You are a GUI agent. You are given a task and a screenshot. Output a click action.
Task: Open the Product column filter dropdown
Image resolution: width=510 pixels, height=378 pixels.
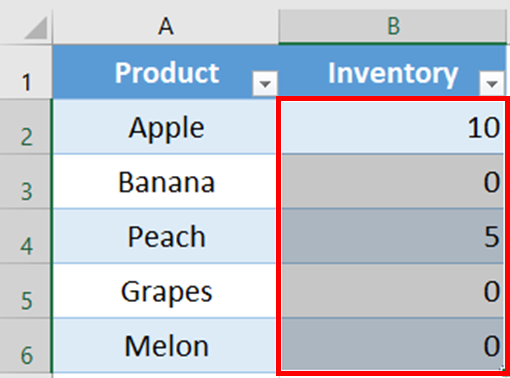pos(265,83)
